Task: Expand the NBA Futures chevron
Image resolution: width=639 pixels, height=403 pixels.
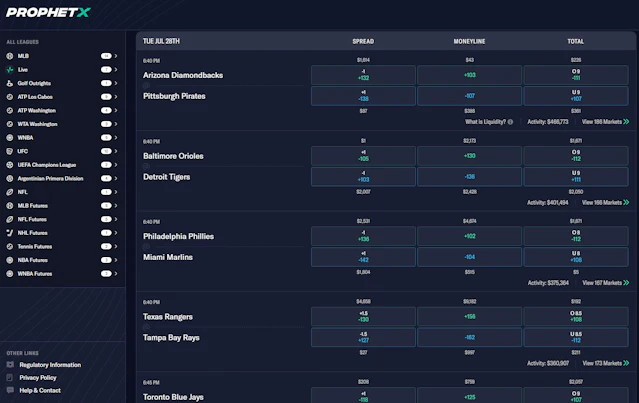Action: pyautogui.click(x=116, y=260)
